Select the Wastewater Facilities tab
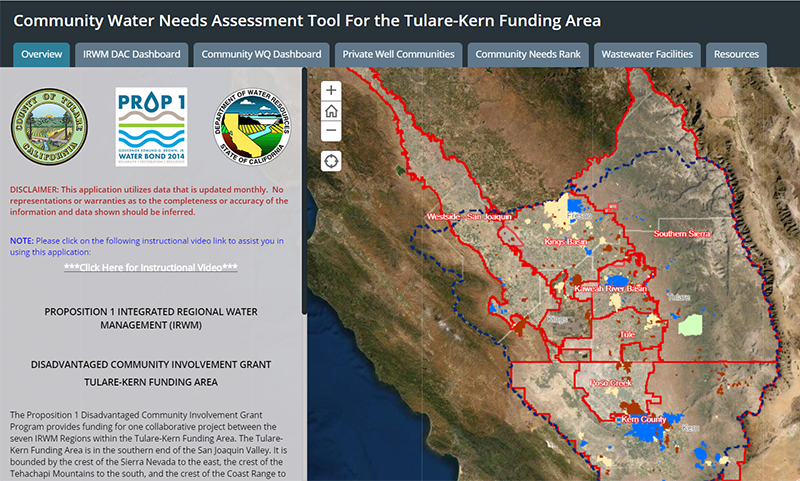 647,55
